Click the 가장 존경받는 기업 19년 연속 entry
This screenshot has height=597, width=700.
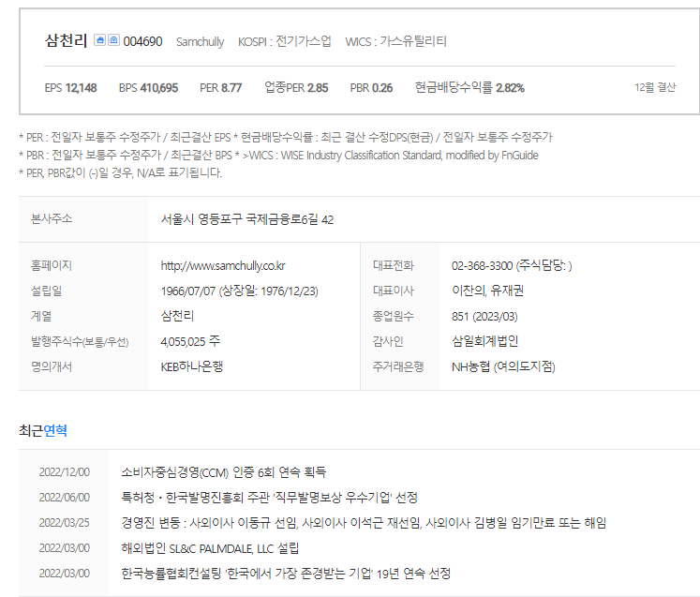(x=286, y=574)
